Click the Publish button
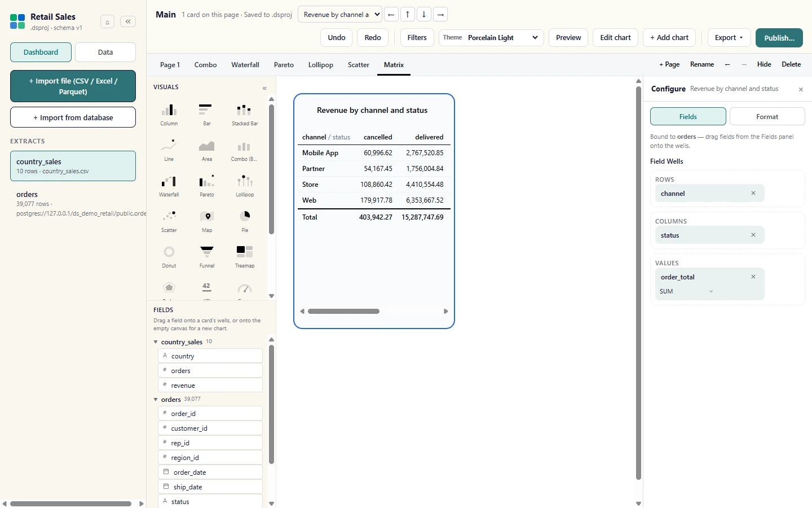This screenshot has height=508, width=812. pos(779,38)
